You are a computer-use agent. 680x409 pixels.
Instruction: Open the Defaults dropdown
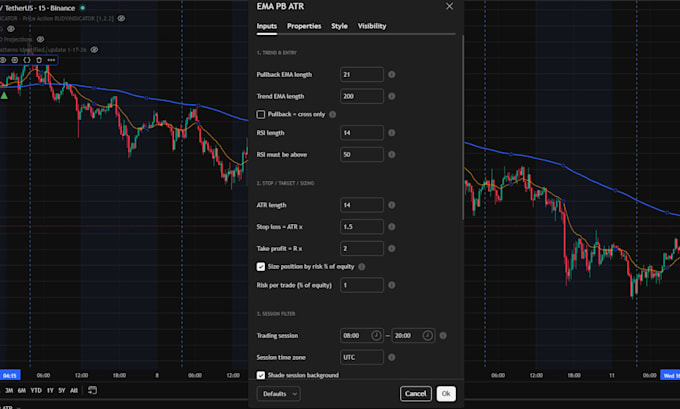278,394
